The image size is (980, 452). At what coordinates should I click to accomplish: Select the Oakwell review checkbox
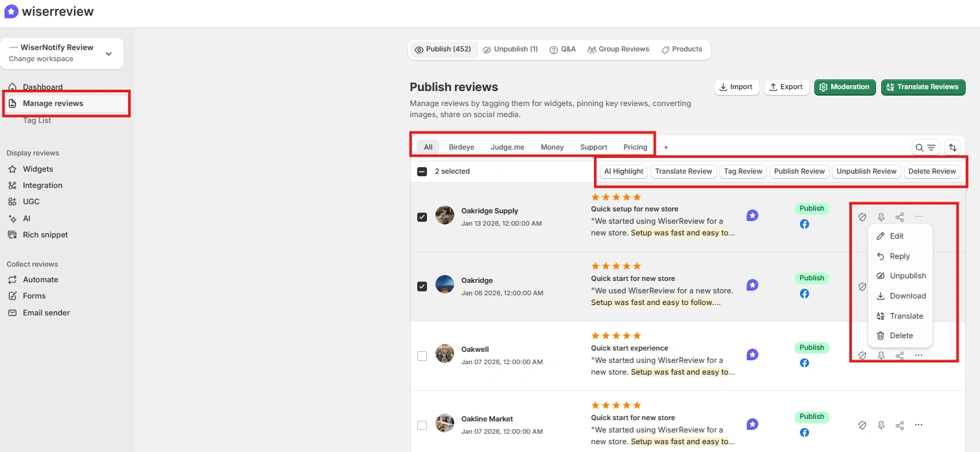pos(422,355)
